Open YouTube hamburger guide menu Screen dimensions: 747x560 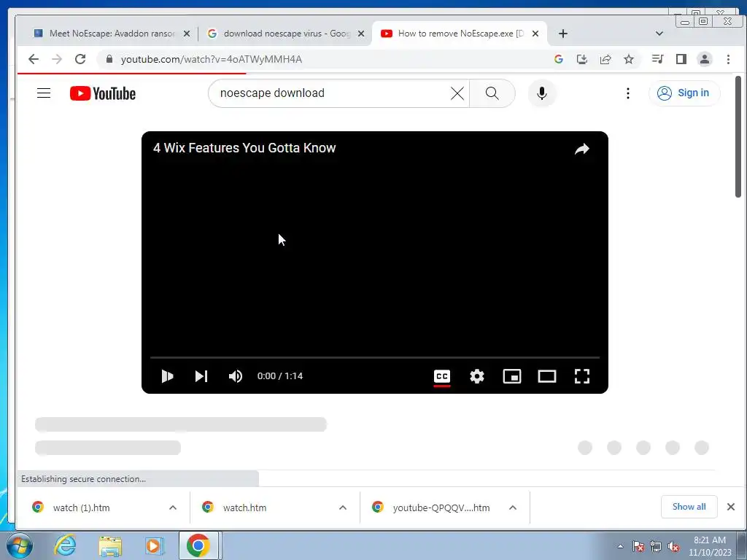pyautogui.click(x=44, y=93)
